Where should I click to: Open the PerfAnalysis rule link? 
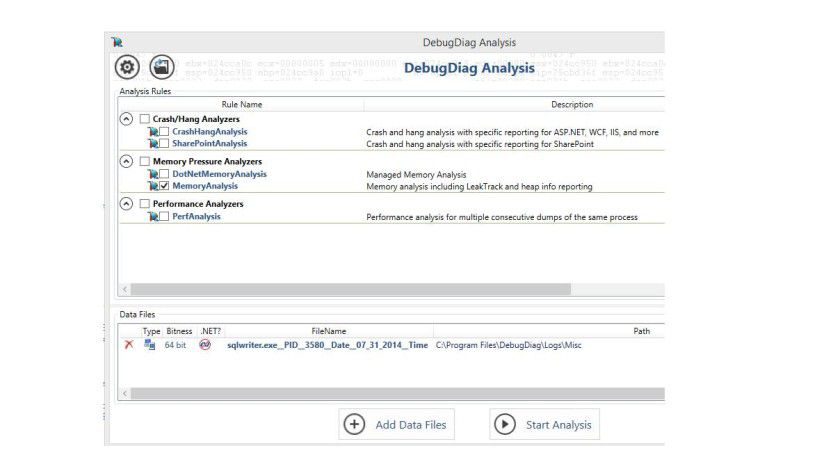[x=196, y=216]
